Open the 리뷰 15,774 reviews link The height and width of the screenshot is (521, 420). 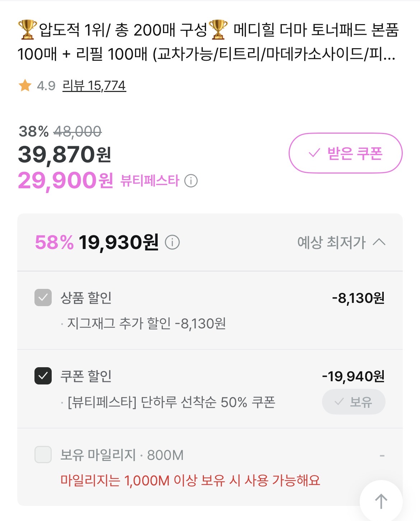94,86
